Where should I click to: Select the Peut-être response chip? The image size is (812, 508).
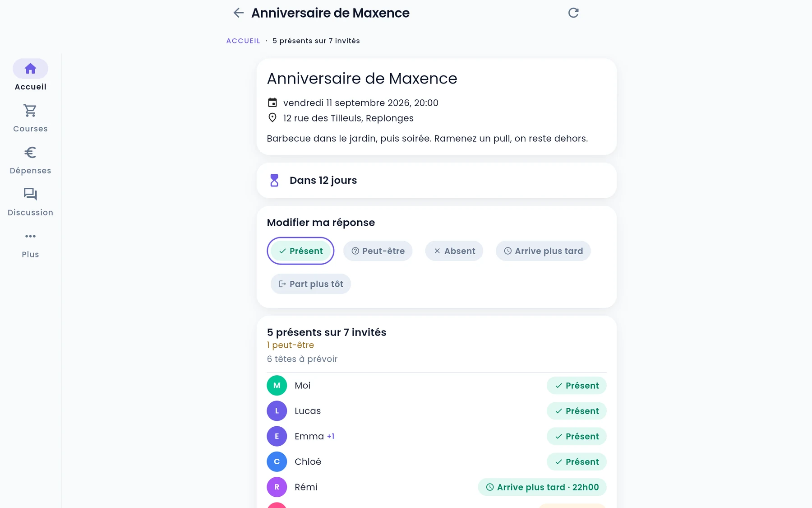coord(378,251)
